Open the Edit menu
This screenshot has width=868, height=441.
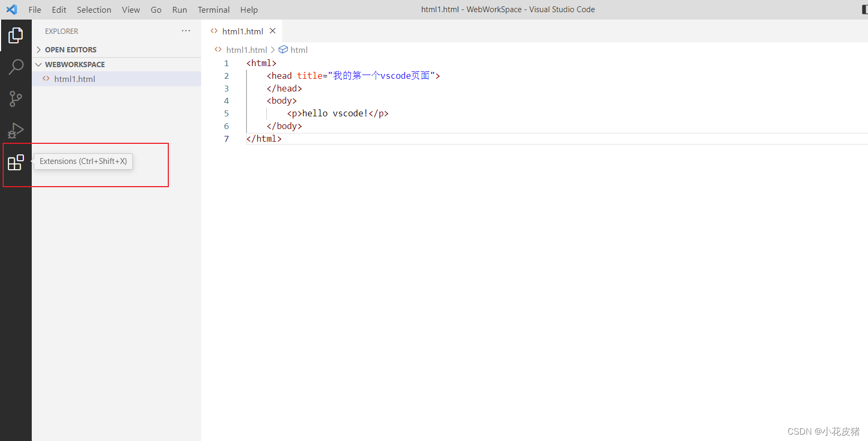tap(59, 10)
